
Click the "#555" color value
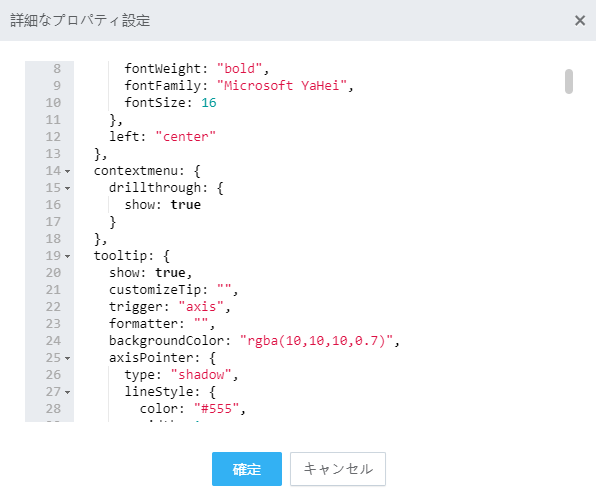(216, 409)
